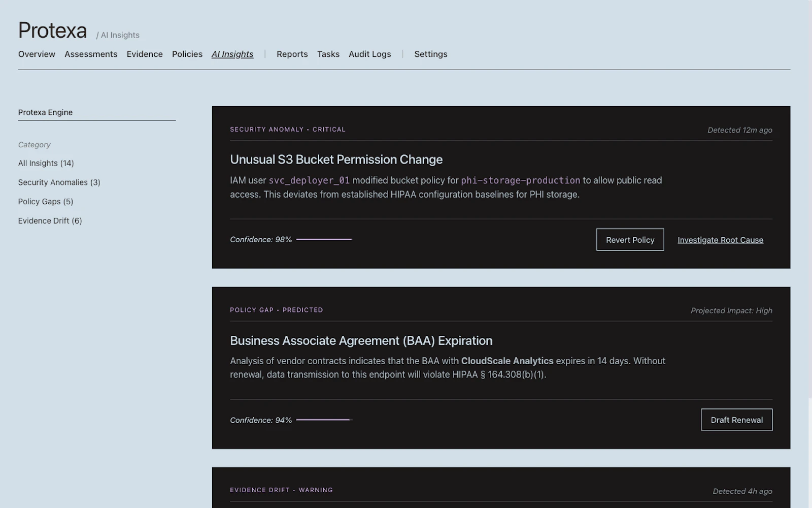Click the Revert Policy button

(630, 240)
